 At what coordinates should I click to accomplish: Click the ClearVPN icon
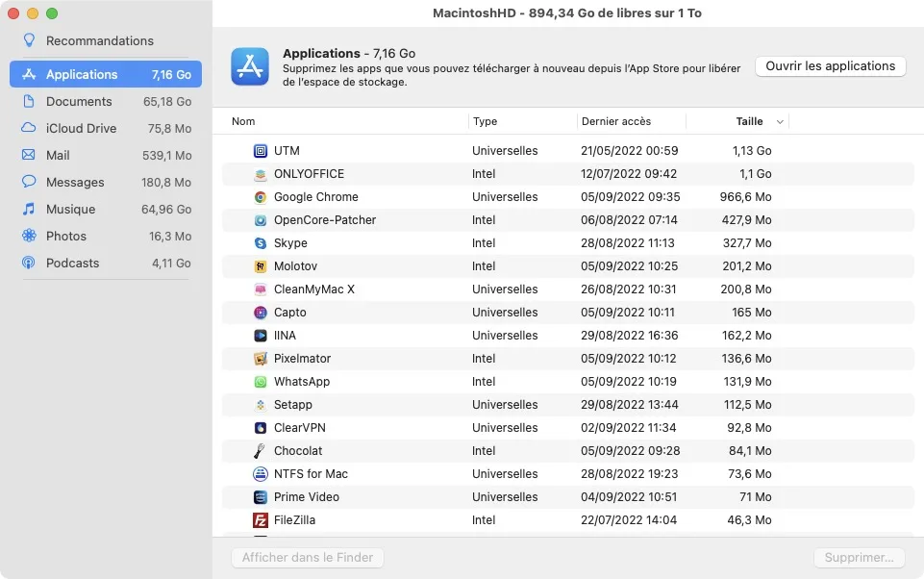click(x=260, y=427)
